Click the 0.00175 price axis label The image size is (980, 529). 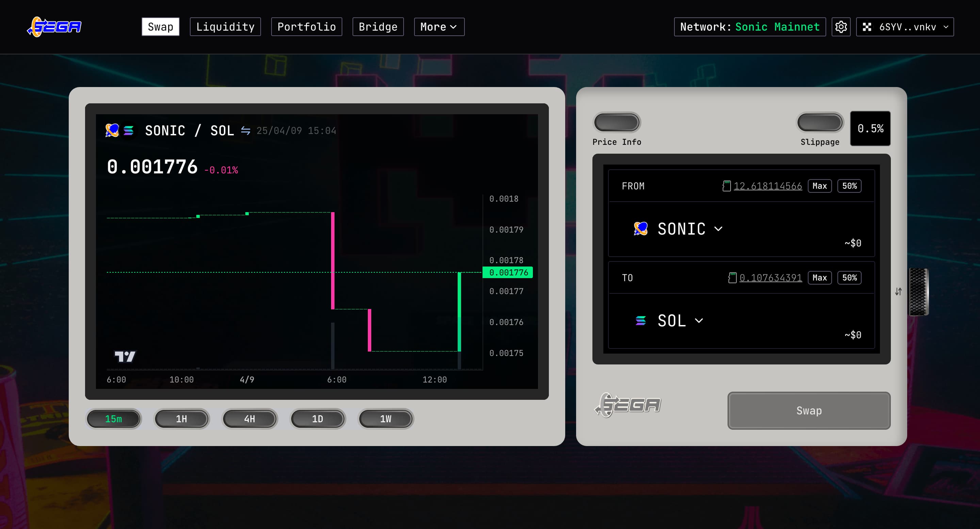coord(506,353)
